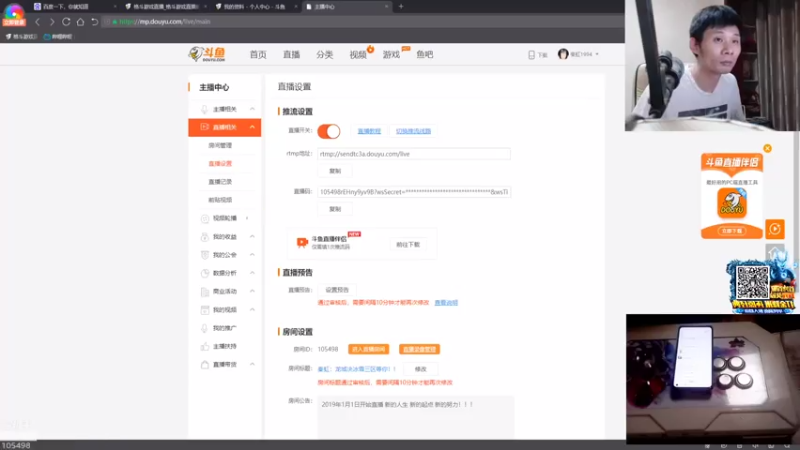Screen dimensions: 800x450
Task: Click 修改 next to the room title
Action: pos(420,369)
